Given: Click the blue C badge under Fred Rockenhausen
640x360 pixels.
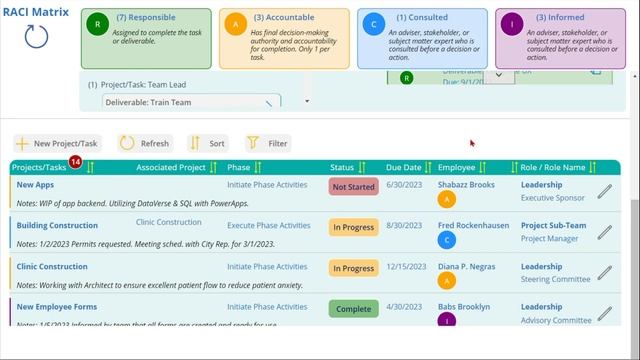Looking at the screenshot, I should [447, 240].
